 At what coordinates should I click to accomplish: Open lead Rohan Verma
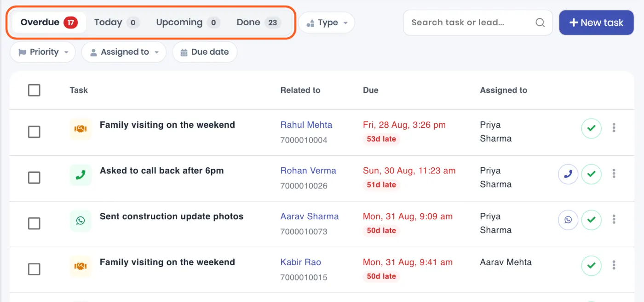coord(308,171)
